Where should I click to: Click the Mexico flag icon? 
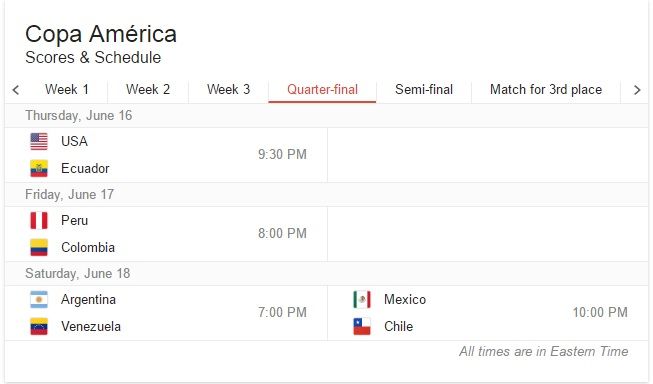tap(362, 300)
